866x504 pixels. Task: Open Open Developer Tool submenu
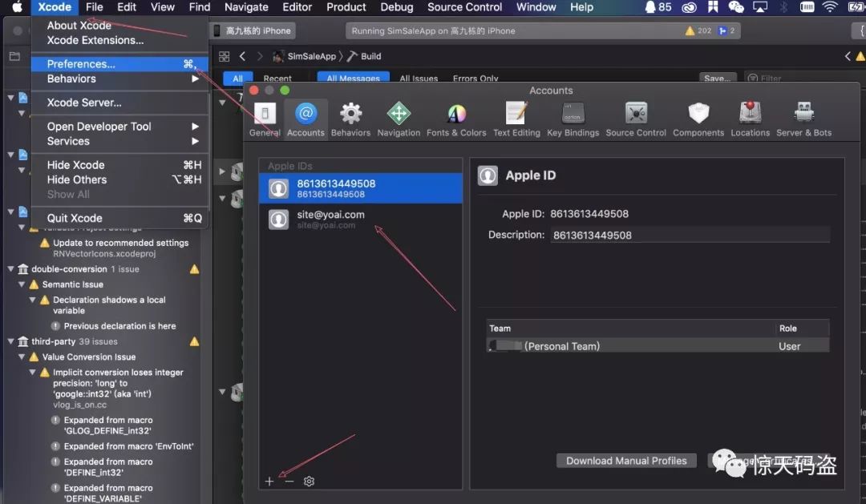(119, 127)
